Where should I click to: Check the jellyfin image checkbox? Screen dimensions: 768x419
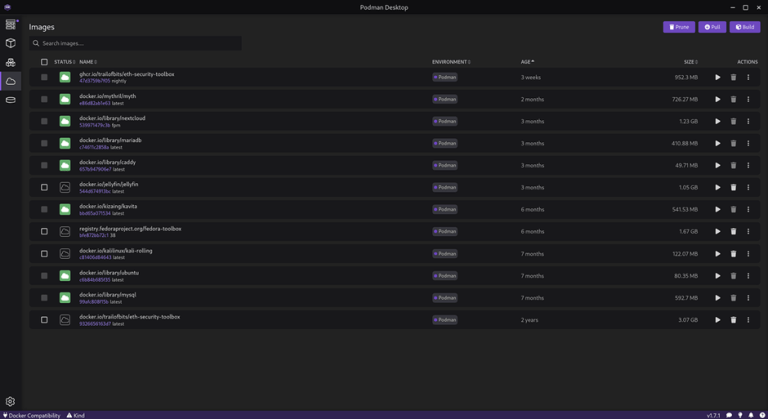click(x=44, y=187)
